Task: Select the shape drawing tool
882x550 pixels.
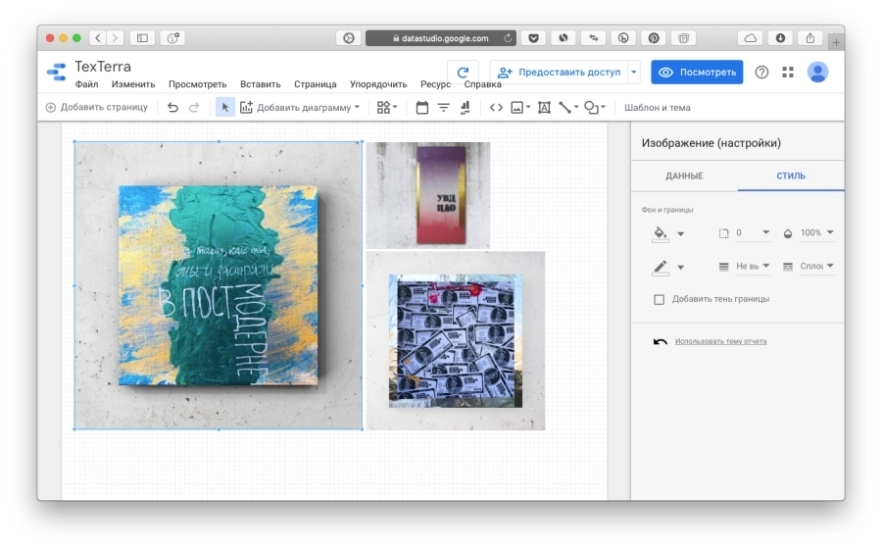Action: coord(591,107)
